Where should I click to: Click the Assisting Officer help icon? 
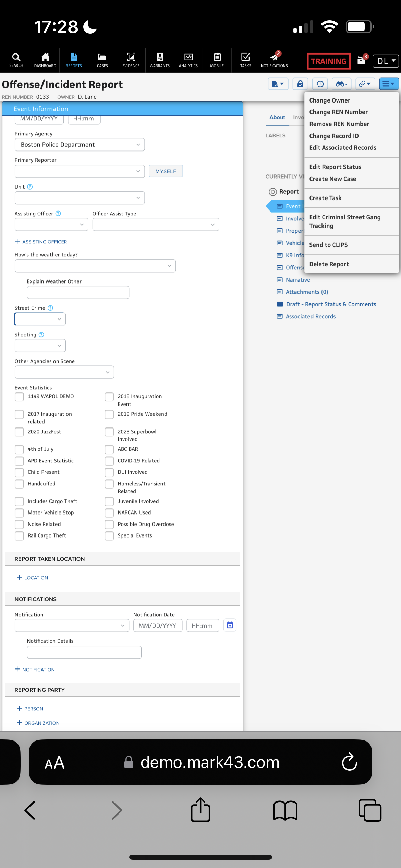coord(58,213)
